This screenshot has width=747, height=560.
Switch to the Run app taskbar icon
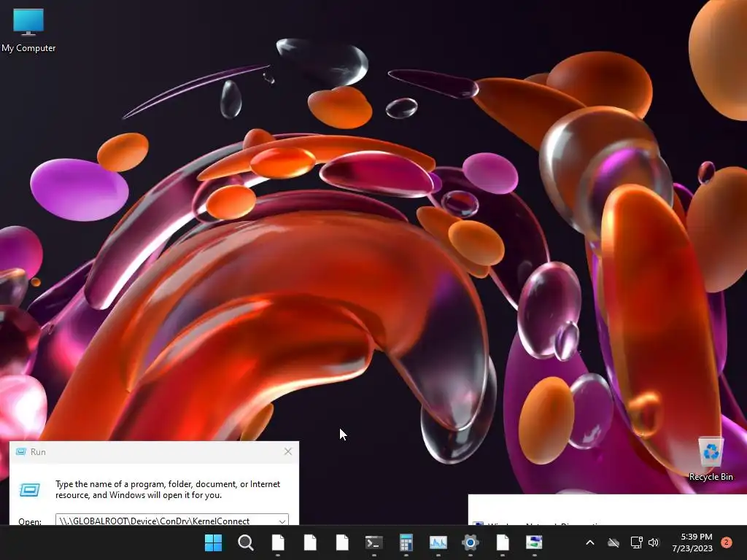click(535, 542)
